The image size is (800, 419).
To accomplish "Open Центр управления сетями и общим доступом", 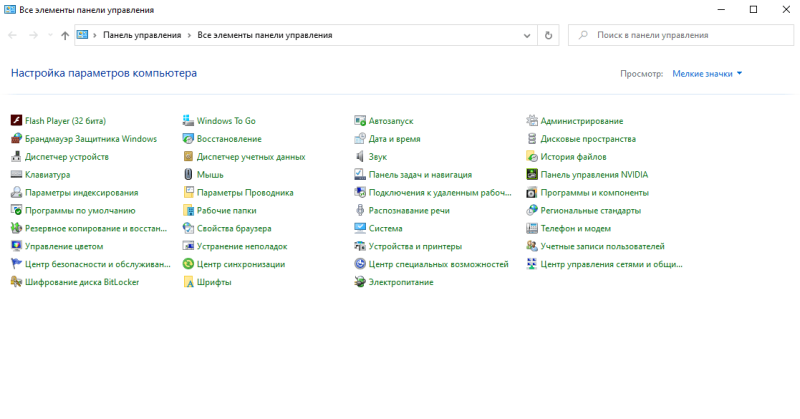I will (611, 264).
